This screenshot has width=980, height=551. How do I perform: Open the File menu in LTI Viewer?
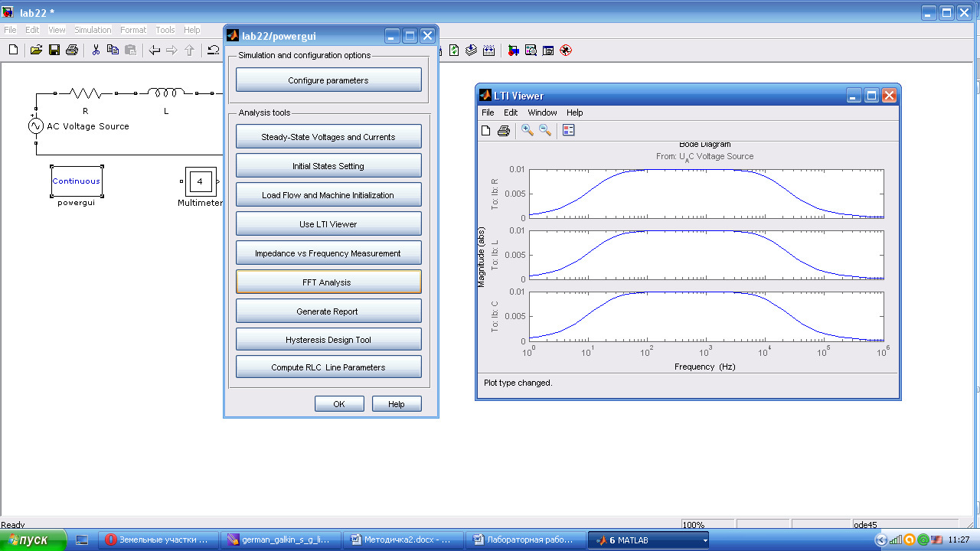point(488,112)
